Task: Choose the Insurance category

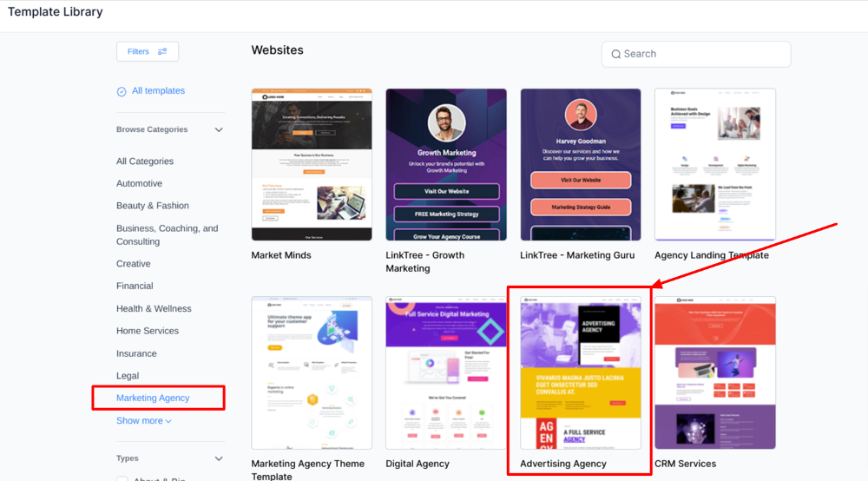Action: pos(136,353)
